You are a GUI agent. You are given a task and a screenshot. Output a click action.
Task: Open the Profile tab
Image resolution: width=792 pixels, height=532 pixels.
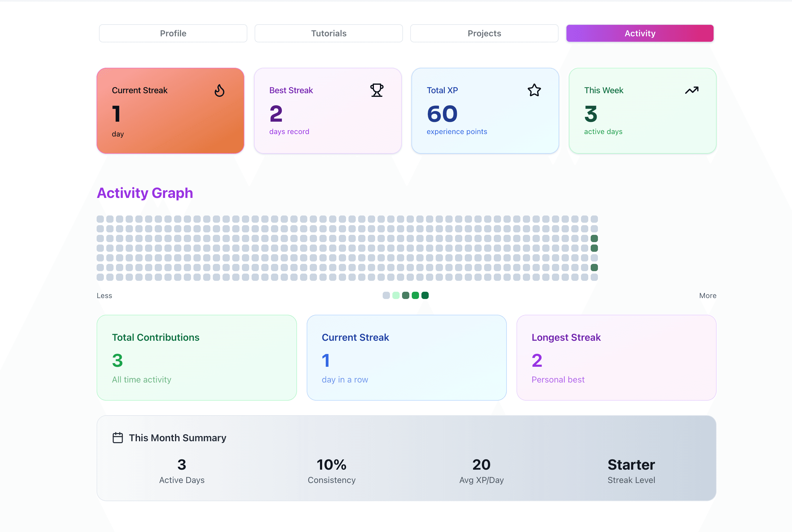tap(173, 33)
